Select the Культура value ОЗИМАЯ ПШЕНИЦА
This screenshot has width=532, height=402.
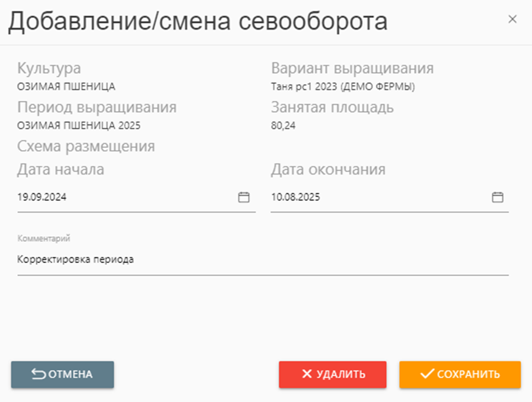point(66,87)
